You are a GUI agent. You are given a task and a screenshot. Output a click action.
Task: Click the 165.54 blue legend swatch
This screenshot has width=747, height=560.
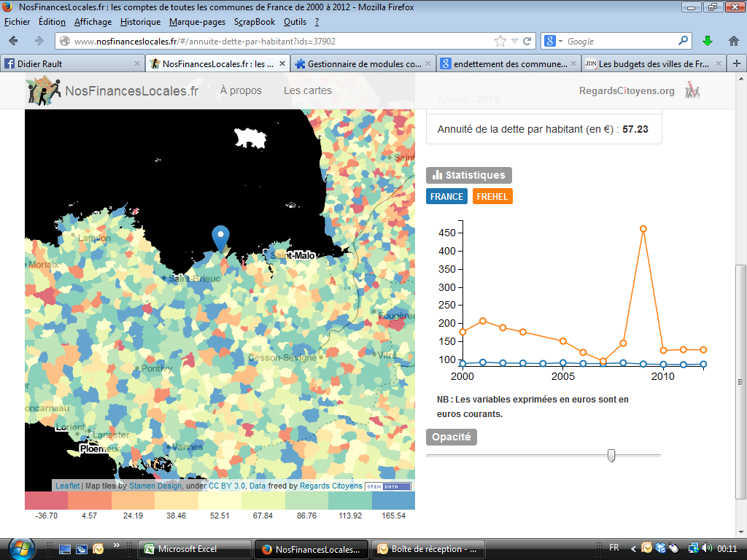click(393, 500)
